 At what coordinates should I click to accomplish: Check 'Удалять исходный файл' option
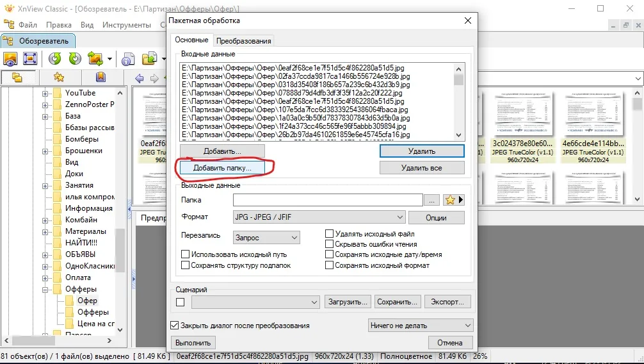click(x=329, y=234)
